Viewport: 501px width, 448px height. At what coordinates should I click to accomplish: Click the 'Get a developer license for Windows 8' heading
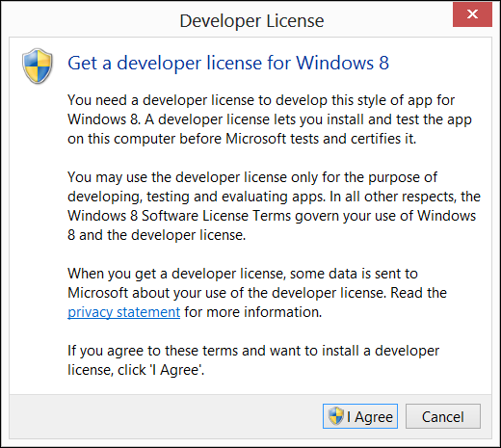228,63
